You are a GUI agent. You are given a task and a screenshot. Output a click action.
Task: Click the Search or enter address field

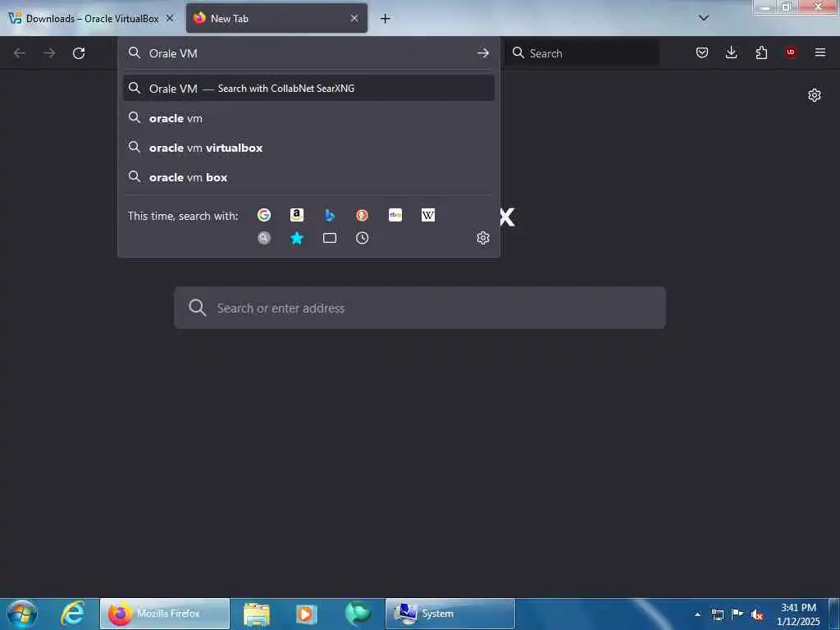click(x=420, y=308)
